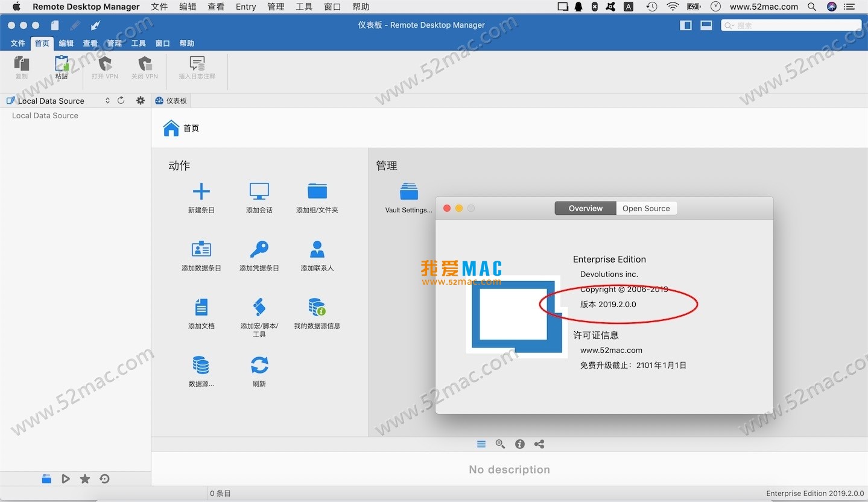Toggle favorites star view in sidebar footer
868x502 pixels.
point(85,479)
